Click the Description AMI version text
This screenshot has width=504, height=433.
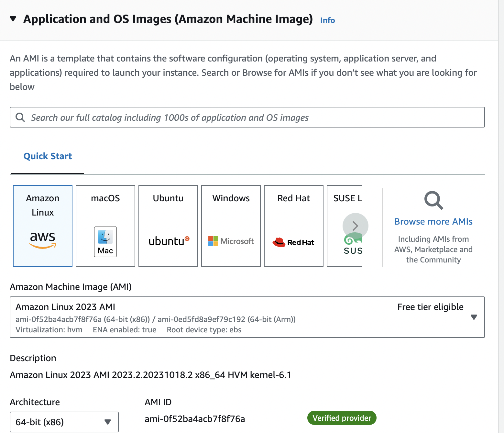pos(150,375)
